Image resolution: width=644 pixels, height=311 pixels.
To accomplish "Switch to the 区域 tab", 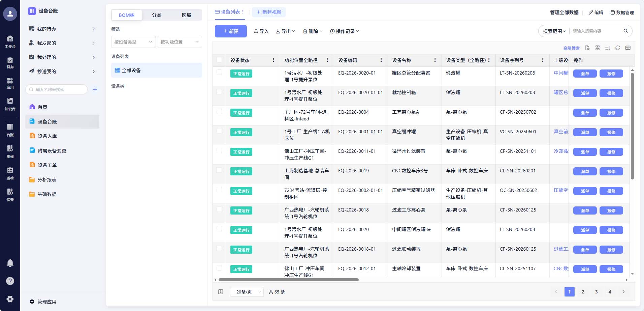I will (x=187, y=15).
